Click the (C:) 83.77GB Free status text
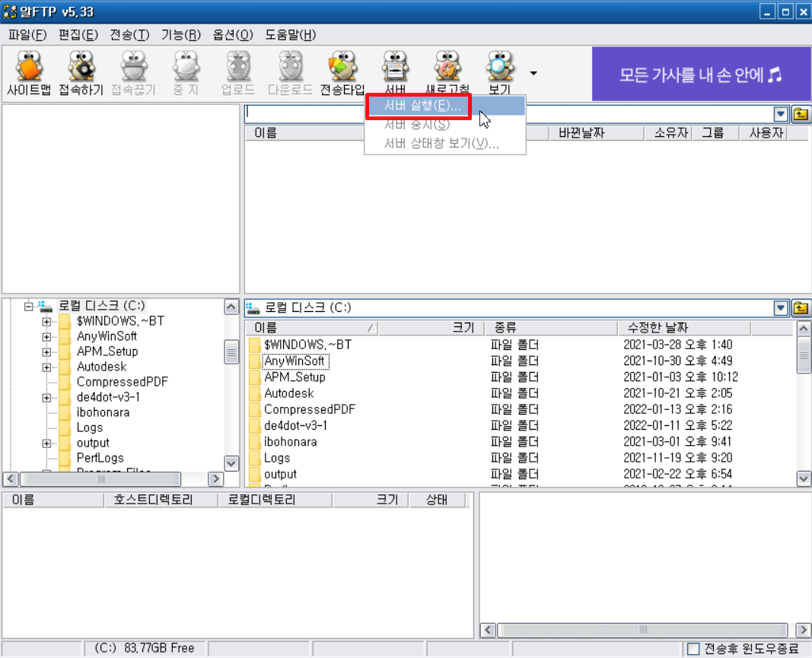This screenshot has width=812, height=658. pyautogui.click(x=145, y=649)
